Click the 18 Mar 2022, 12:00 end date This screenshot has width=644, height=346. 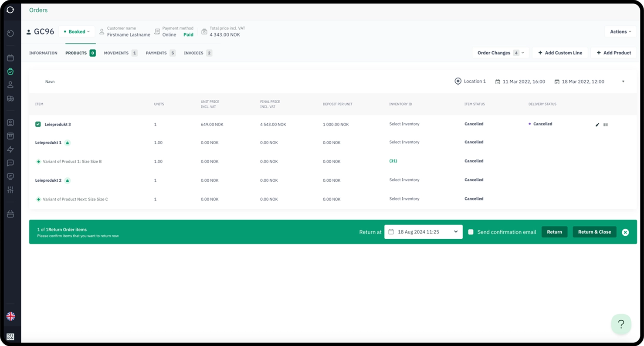click(579, 81)
